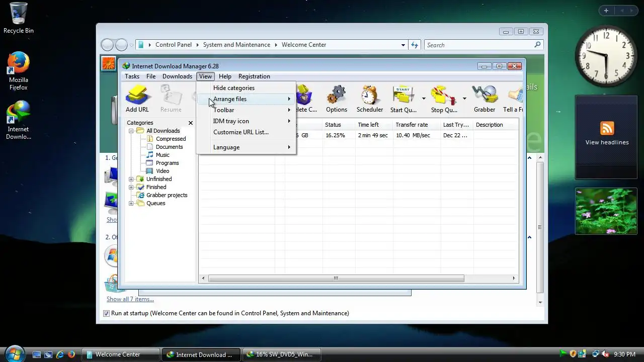Viewport: 644px width, 362px height.
Task: Expand the Finished tree node
Action: 131,187
